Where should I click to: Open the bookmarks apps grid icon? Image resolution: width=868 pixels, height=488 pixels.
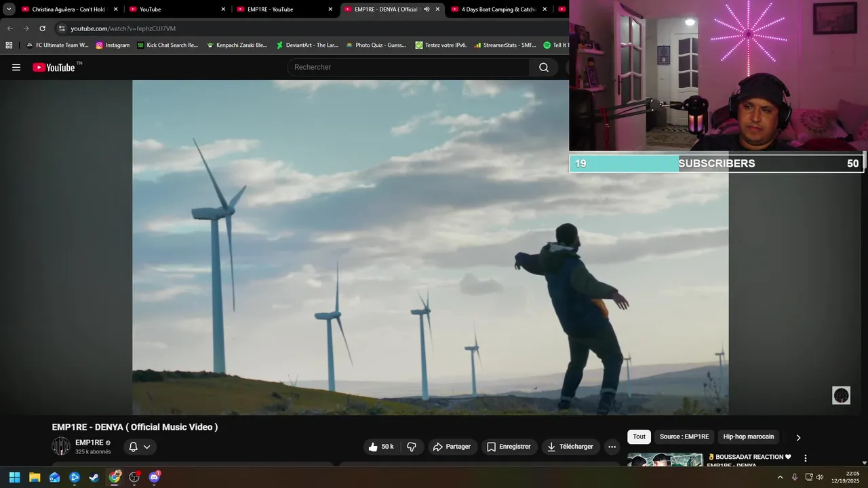(9, 45)
